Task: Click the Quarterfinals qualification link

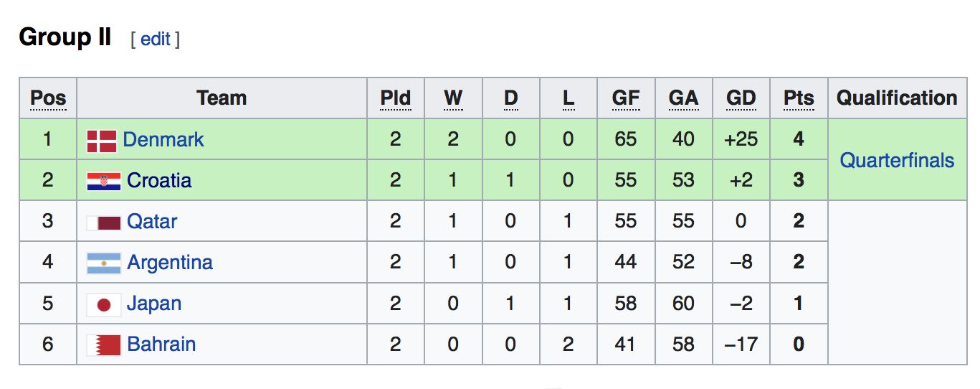Action: point(897,160)
